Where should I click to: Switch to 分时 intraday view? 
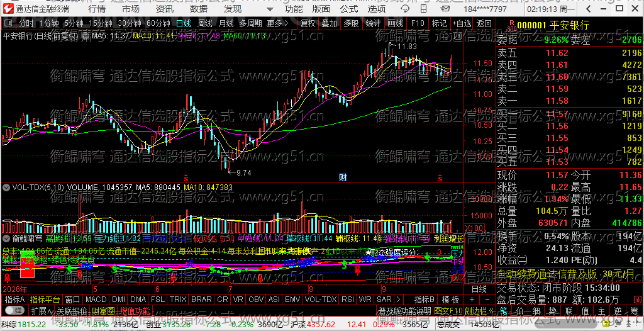pyautogui.click(x=26, y=23)
